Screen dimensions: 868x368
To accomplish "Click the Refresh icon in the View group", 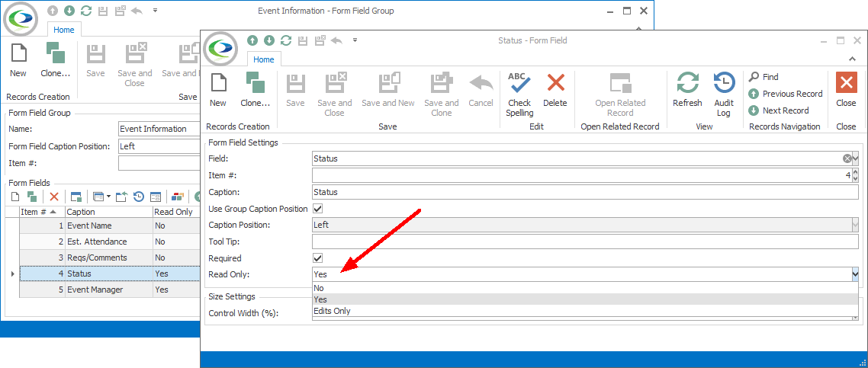I will pos(687,83).
